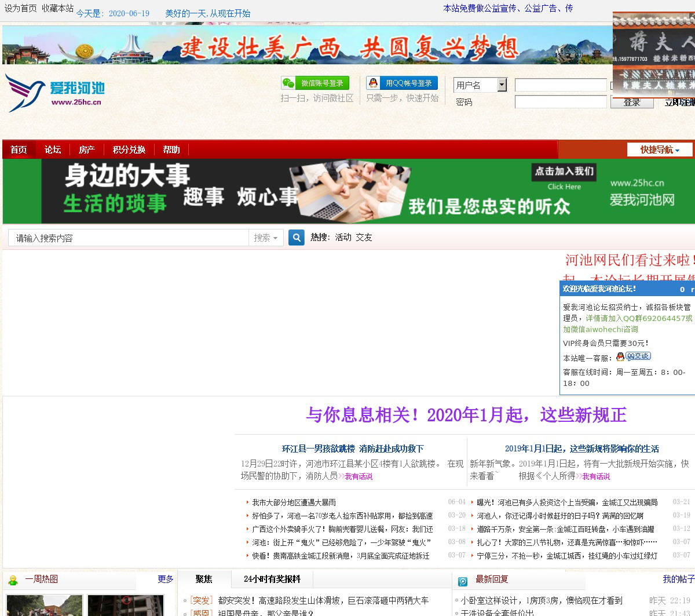Click the 登录 login button
The image size is (695, 616).
(x=632, y=103)
